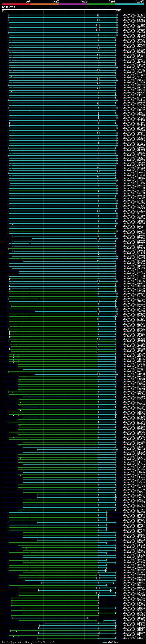Screen dimensions: 146x644
Task: Select the UniRef100_B9T1N0 label
Action: click(x=134, y=98)
